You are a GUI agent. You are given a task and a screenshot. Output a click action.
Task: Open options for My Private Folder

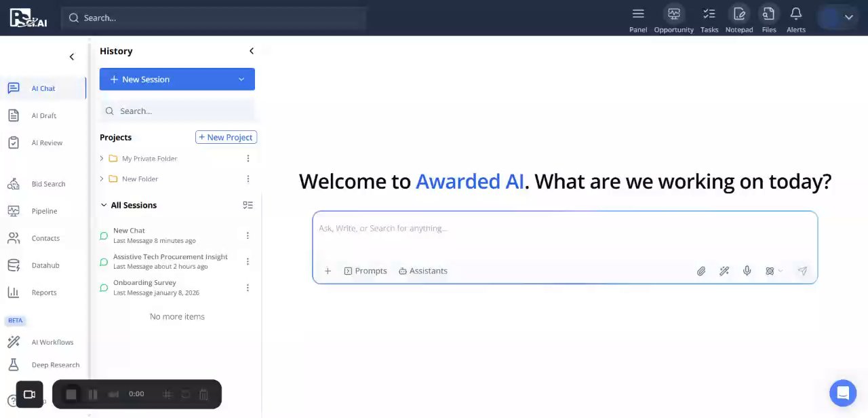(x=248, y=158)
